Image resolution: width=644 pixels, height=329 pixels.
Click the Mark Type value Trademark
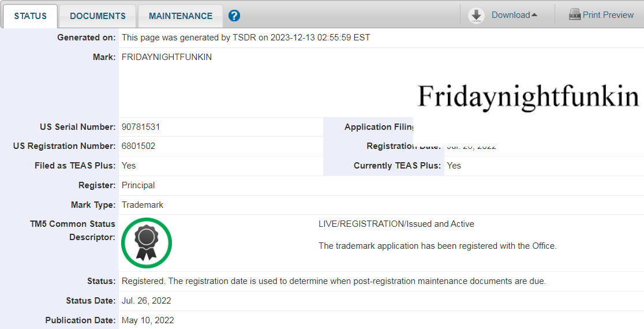[143, 204]
